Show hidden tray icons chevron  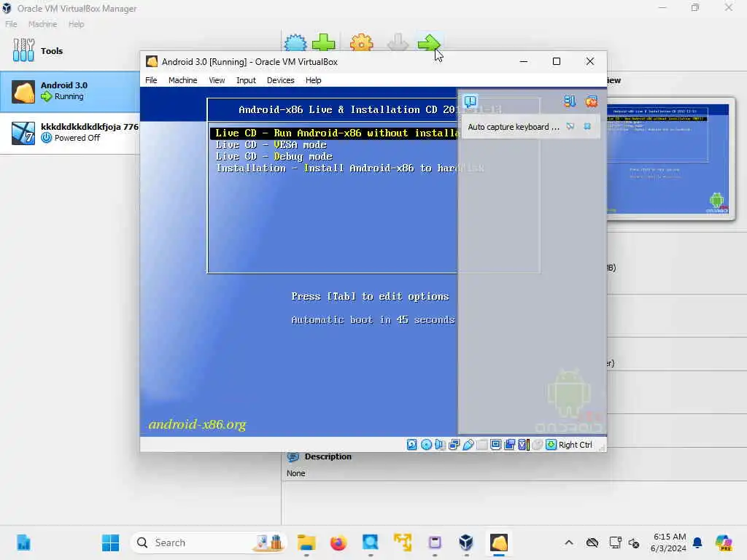tap(569, 542)
